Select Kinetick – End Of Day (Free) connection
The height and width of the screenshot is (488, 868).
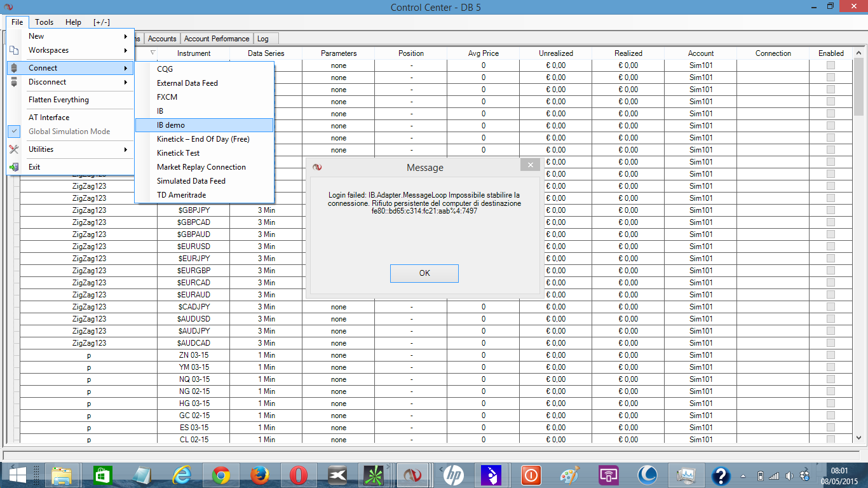tap(204, 139)
